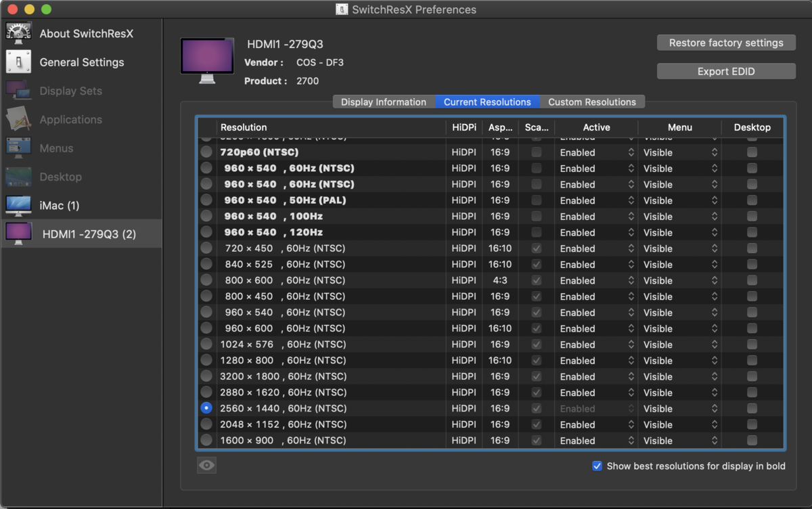Image resolution: width=812 pixels, height=509 pixels.
Task: Open the Active dropdown for 2048 × 1152
Action: 596,424
